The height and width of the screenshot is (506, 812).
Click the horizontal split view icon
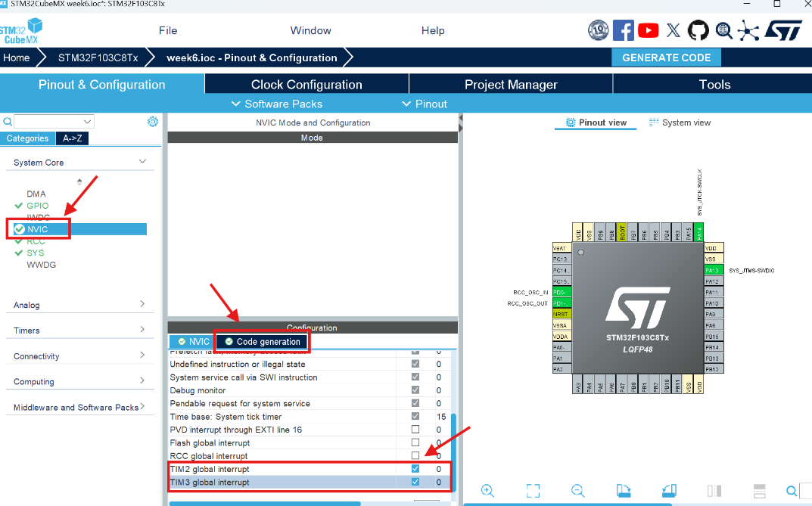click(x=759, y=490)
